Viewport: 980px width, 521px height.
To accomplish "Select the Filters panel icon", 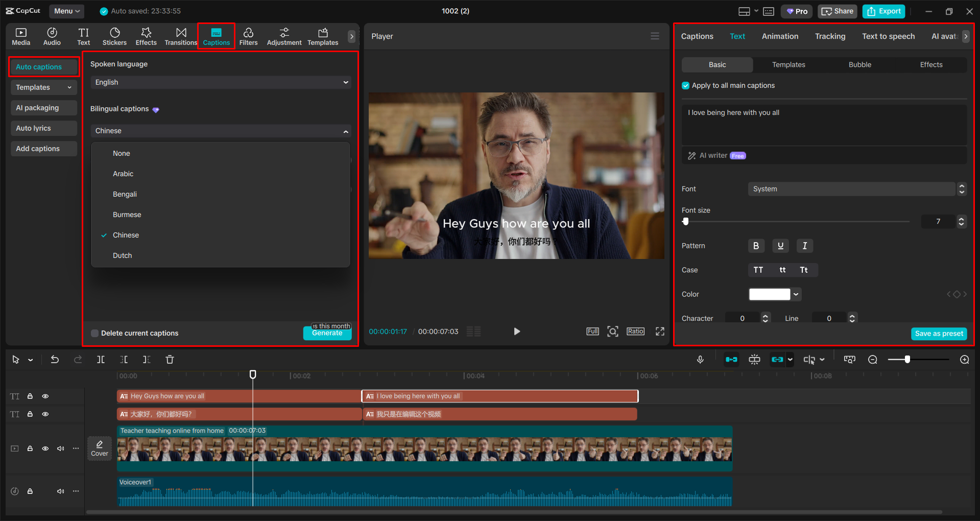I will [x=249, y=36].
